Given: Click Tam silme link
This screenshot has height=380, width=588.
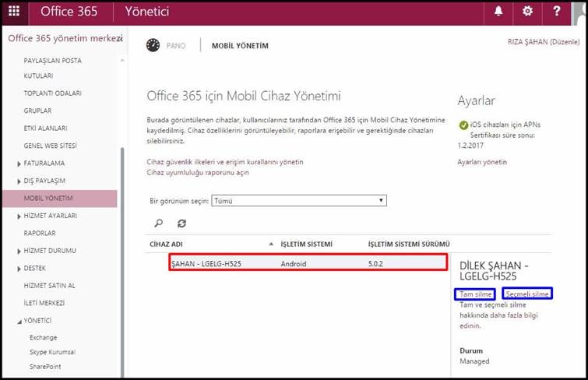Looking at the screenshot, I should [x=476, y=294].
